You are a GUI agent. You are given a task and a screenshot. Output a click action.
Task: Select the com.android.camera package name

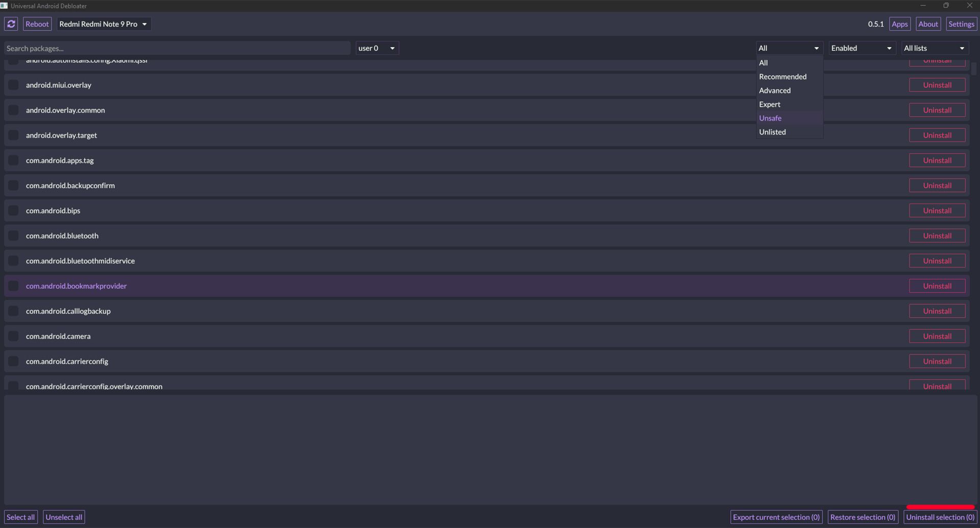[x=58, y=336]
